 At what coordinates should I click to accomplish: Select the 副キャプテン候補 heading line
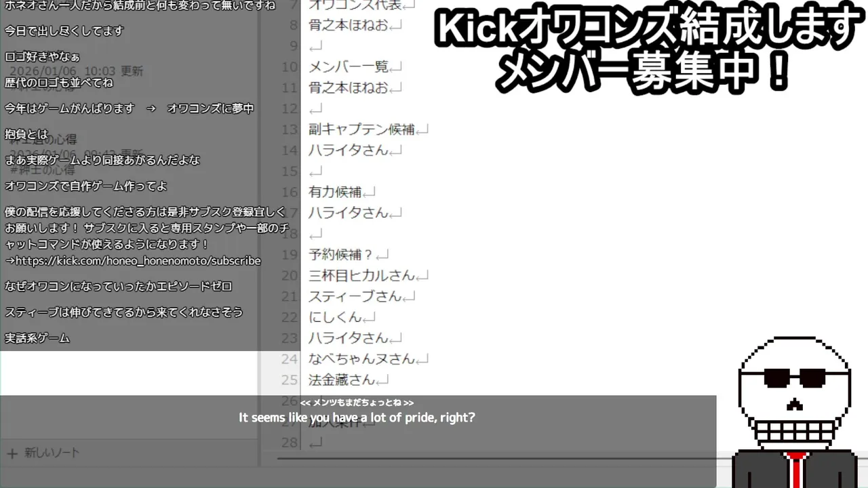point(361,129)
